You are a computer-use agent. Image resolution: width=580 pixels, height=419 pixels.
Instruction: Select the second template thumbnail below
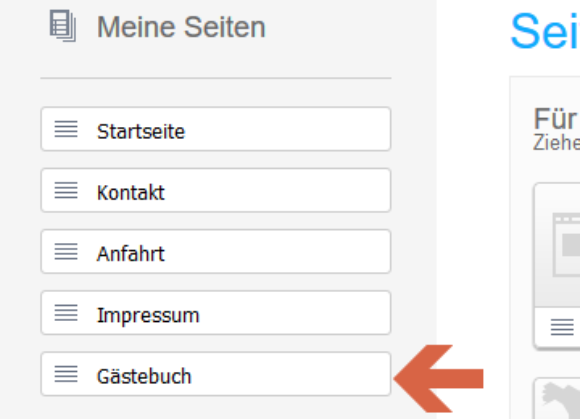click(557, 399)
